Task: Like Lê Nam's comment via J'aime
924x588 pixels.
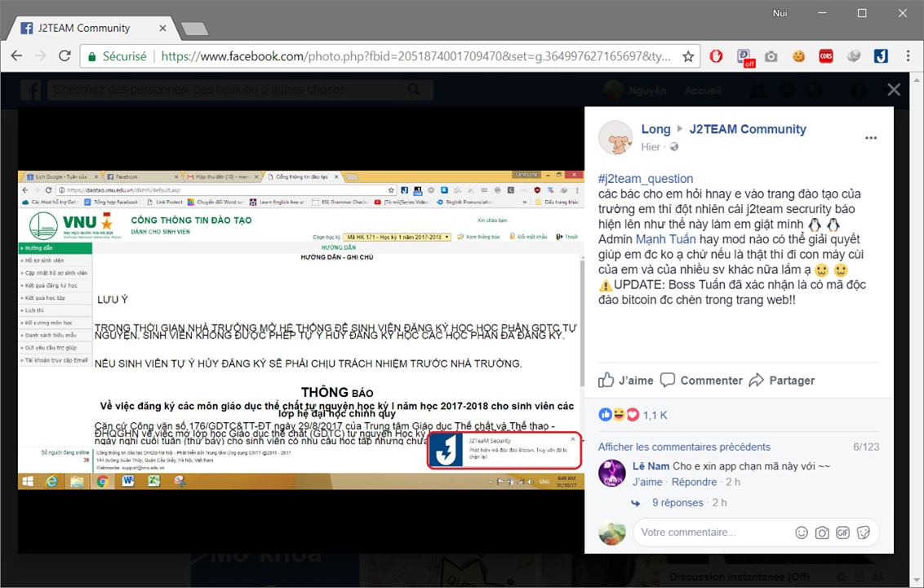Action: [x=647, y=482]
